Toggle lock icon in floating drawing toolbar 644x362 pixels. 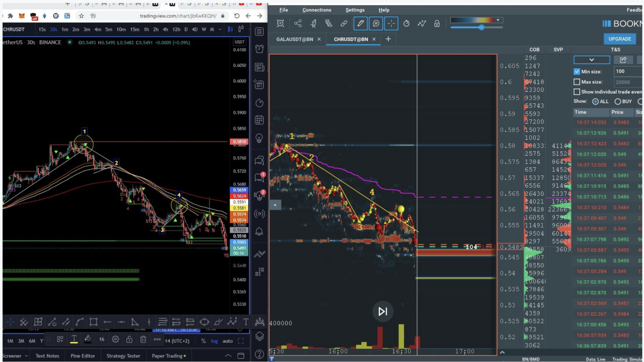129,339
